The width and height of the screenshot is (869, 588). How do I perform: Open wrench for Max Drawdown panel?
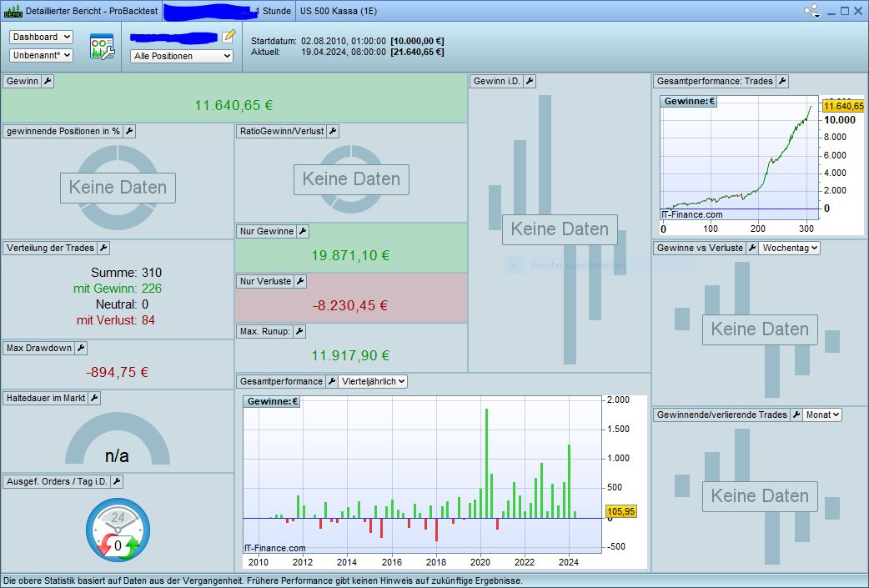81,348
